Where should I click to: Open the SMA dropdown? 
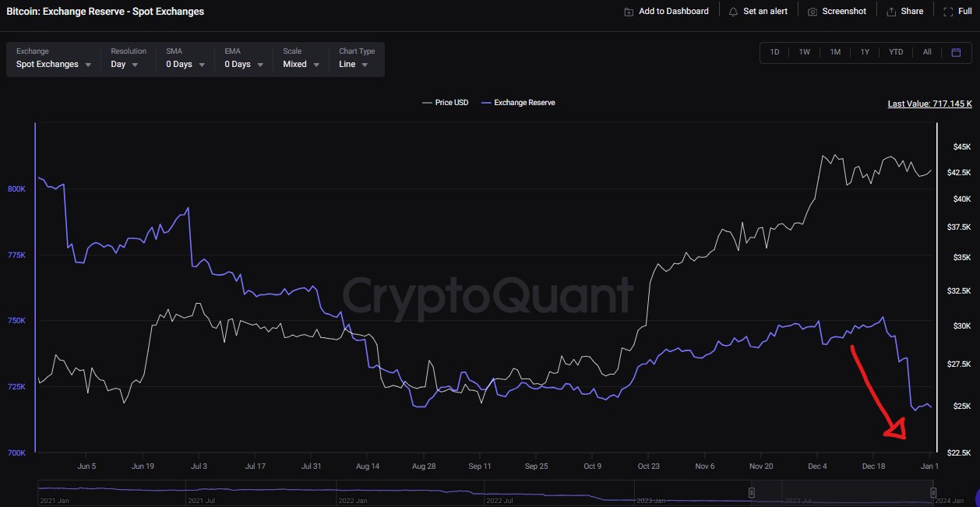click(185, 58)
